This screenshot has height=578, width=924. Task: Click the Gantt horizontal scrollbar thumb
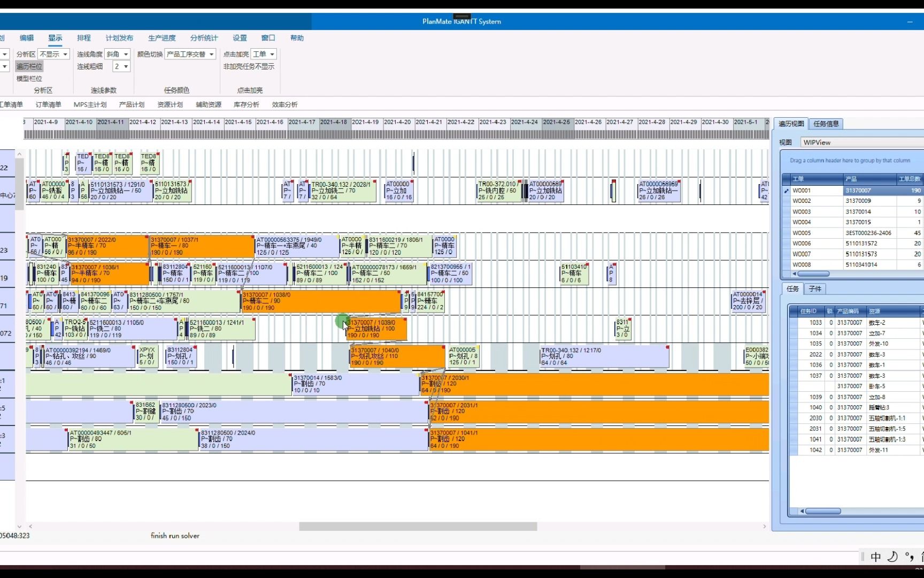(418, 527)
